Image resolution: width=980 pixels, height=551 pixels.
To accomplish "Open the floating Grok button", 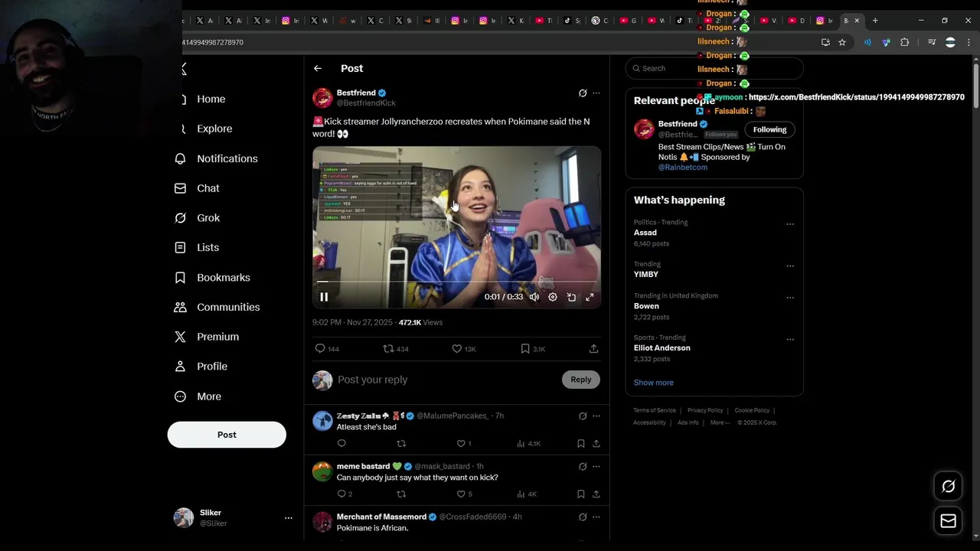I will [x=948, y=487].
